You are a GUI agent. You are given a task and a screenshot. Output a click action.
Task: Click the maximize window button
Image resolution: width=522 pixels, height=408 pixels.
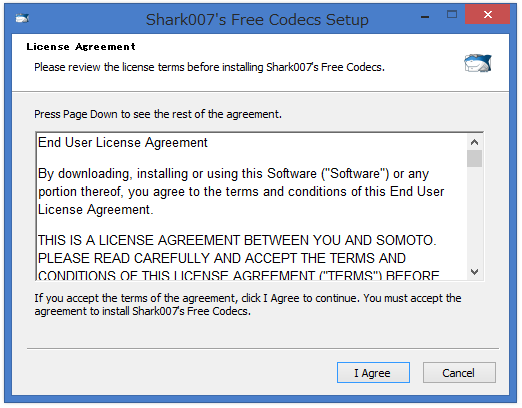[x=452, y=14]
